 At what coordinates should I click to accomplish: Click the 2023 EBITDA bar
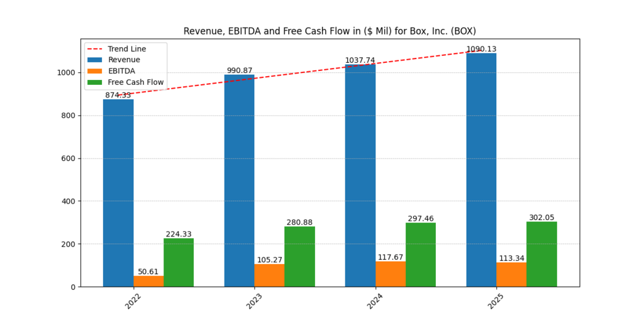pos(269,275)
